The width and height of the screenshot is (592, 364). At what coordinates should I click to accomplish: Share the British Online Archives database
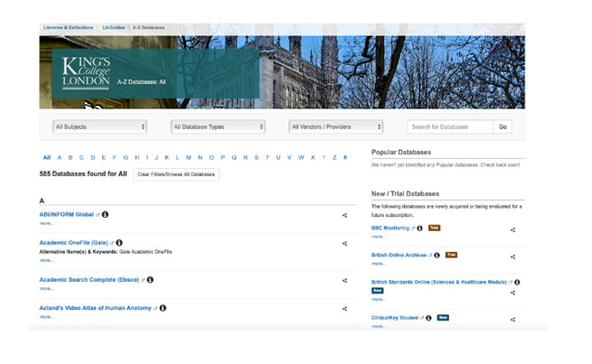tap(512, 257)
